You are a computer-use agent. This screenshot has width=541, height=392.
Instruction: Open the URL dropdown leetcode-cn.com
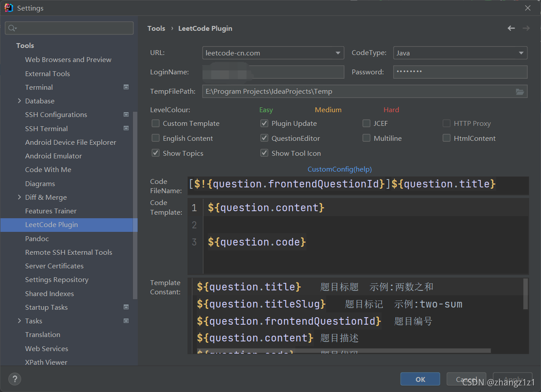point(273,53)
